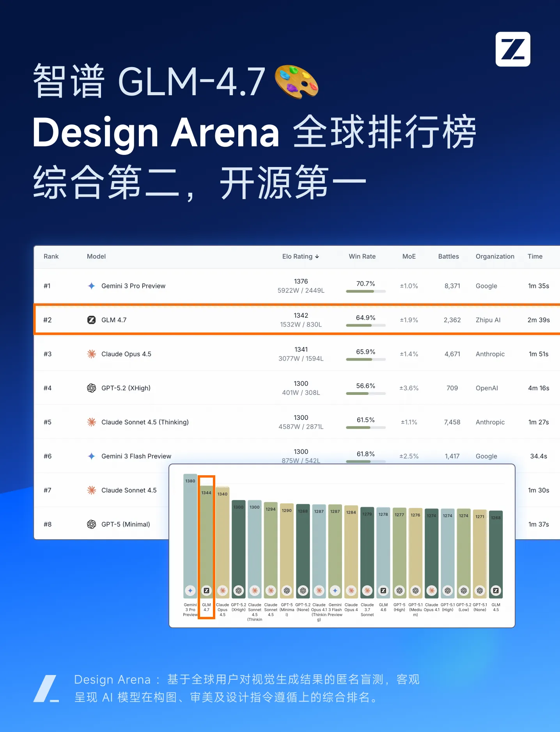Viewport: 560px width, 732px height.
Task: Click the Claude icon in table row #7
Action: 91,490
